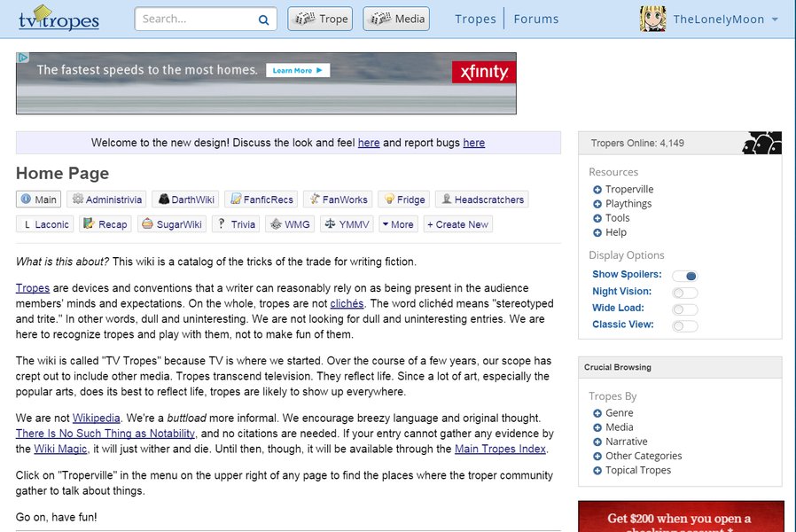Screen dimensions: 796x532
Task: Open the FanWorks namespace tab
Action: 338,199
